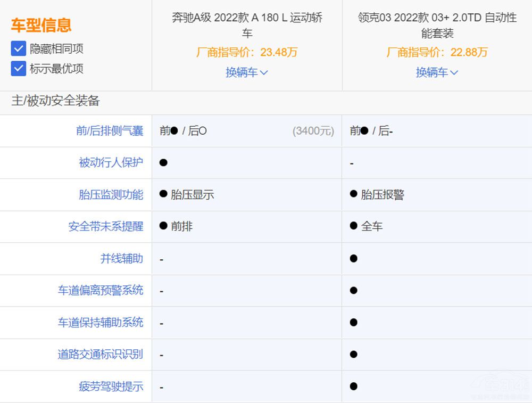Click the 车型信息 heading

click(x=41, y=25)
